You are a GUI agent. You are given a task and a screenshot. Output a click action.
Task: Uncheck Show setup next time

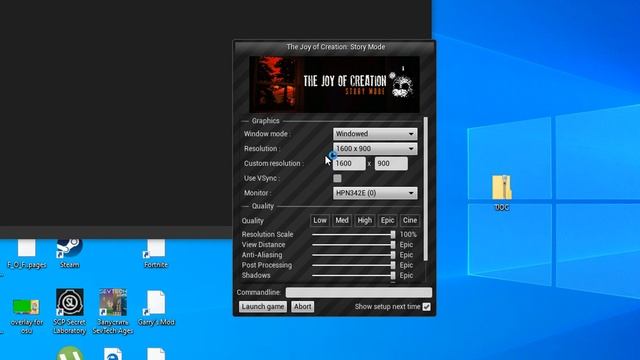[x=427, y=307]
